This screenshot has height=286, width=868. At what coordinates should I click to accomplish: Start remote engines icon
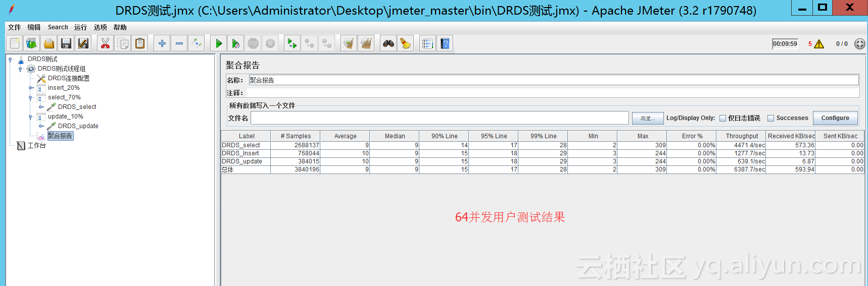coord(292,43)
